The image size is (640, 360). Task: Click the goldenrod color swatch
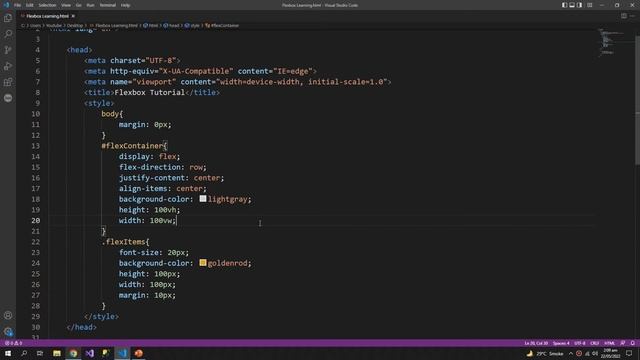click(203, 262)
